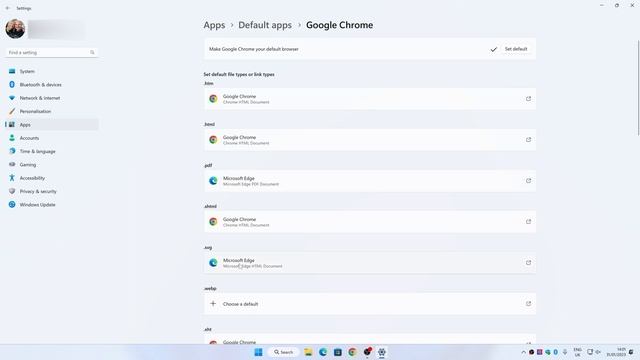Viewport: 640px width, 360px height.
Task: Open the Personalisation section
Action: (51, 111)
